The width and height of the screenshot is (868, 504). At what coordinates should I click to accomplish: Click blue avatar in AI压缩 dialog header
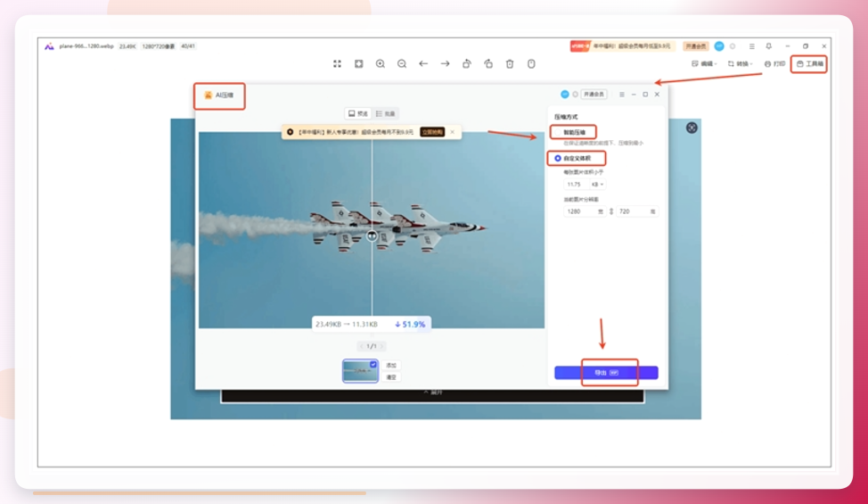[565, 95]
